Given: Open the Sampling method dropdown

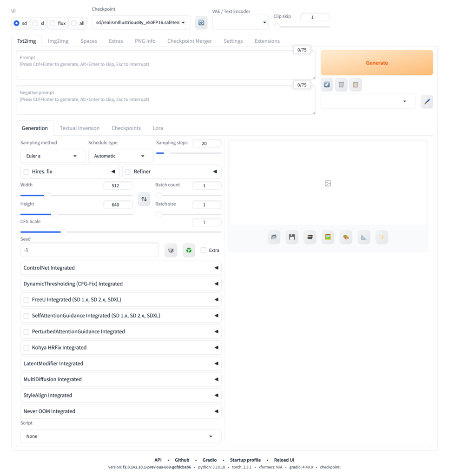Looking at the screenshot, I should point(52,156).
